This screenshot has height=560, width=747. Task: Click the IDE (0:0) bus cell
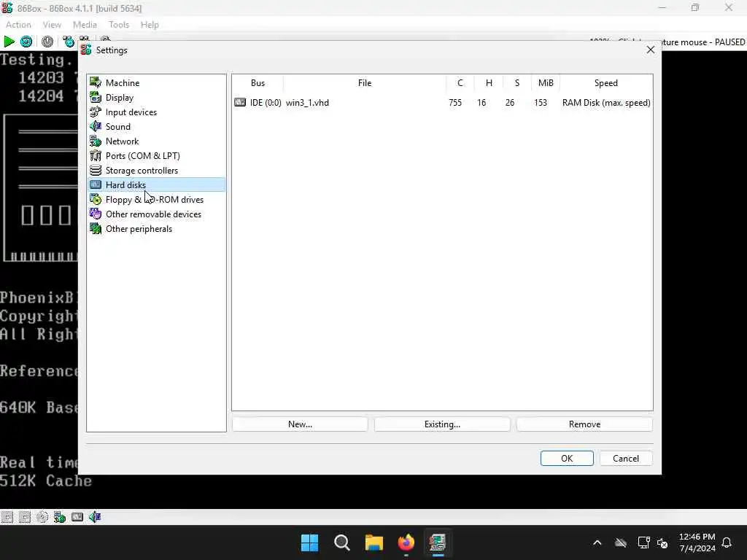tap(266, 103)
